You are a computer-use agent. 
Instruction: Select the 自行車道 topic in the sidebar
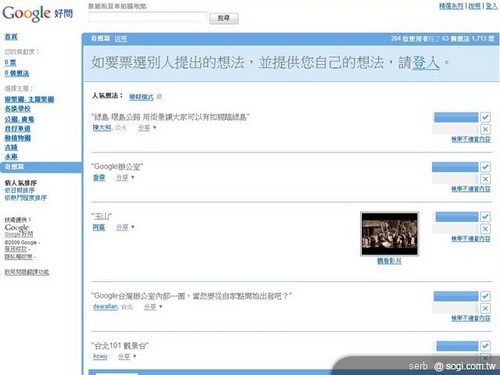(x=18, y=128)
